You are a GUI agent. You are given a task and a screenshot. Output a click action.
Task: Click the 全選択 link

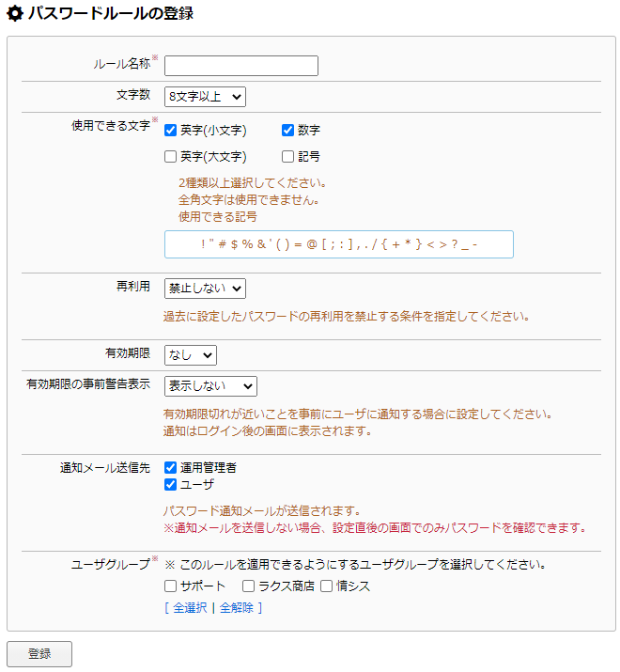click(190, 608)
